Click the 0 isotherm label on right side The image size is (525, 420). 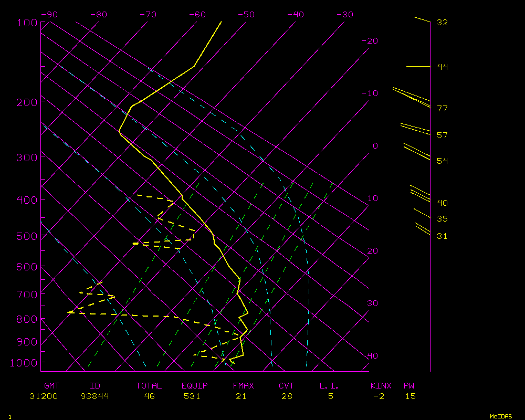pyautogui.click(x=375, y=146)
